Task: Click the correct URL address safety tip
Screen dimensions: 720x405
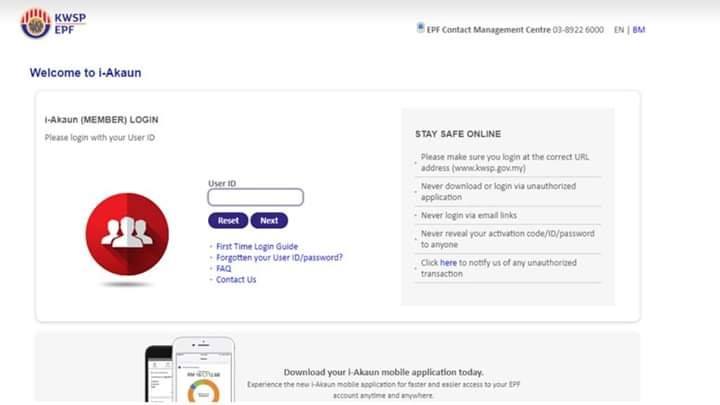Action: pos(505,163)
